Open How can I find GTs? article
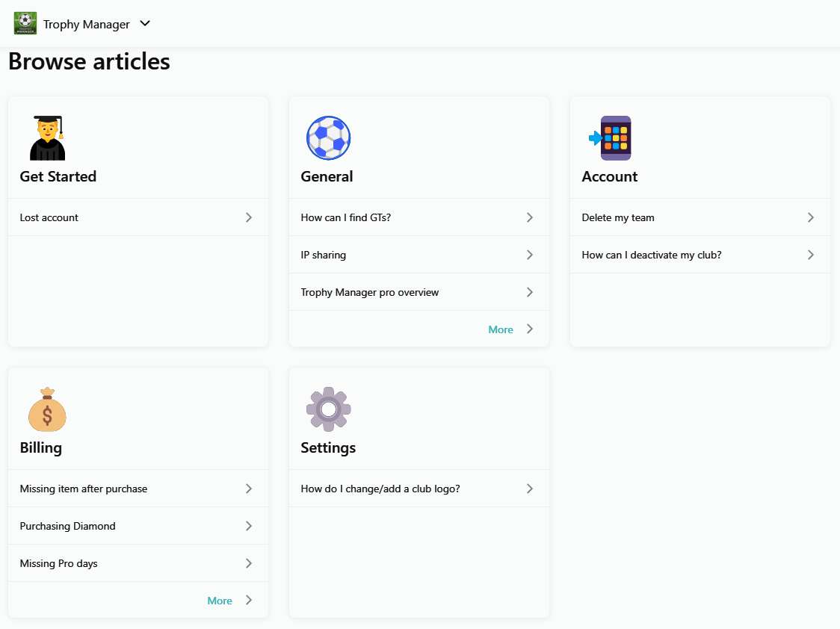The height and width of the screenshot is (629, 840). tap(419, 217)
